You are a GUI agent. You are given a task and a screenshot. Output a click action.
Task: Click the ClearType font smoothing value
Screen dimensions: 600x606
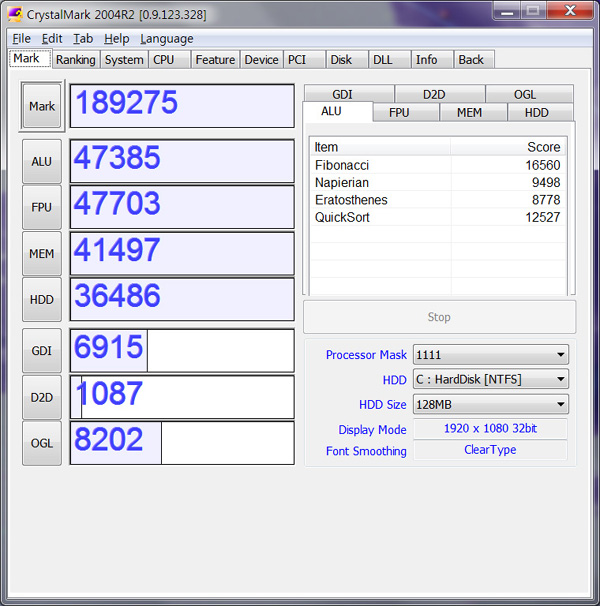point(490,450)
